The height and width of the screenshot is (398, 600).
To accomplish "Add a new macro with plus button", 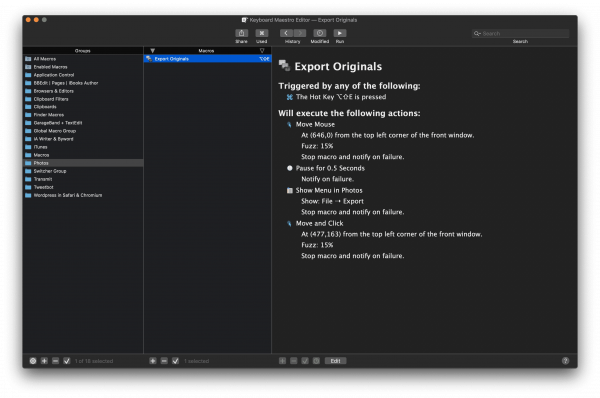I will pos(153,361).
